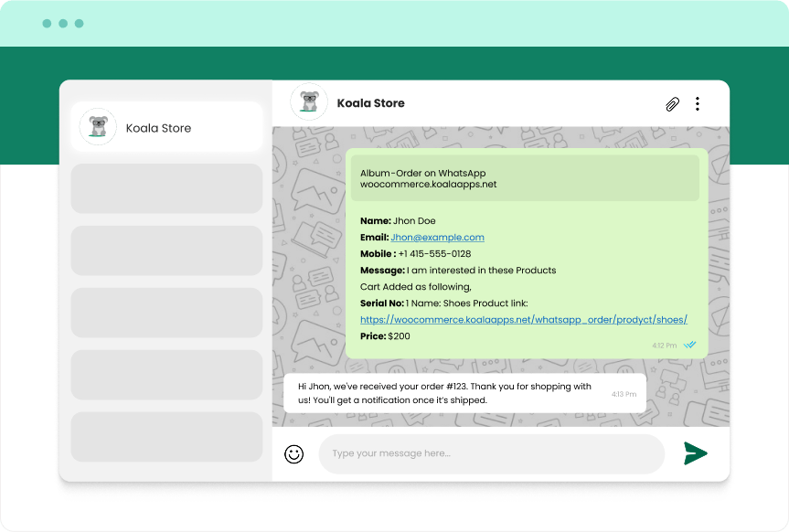The image size is (789, 532).
Task: Select the Koala Store conversation in sidebar
Action: pos(166,127)
